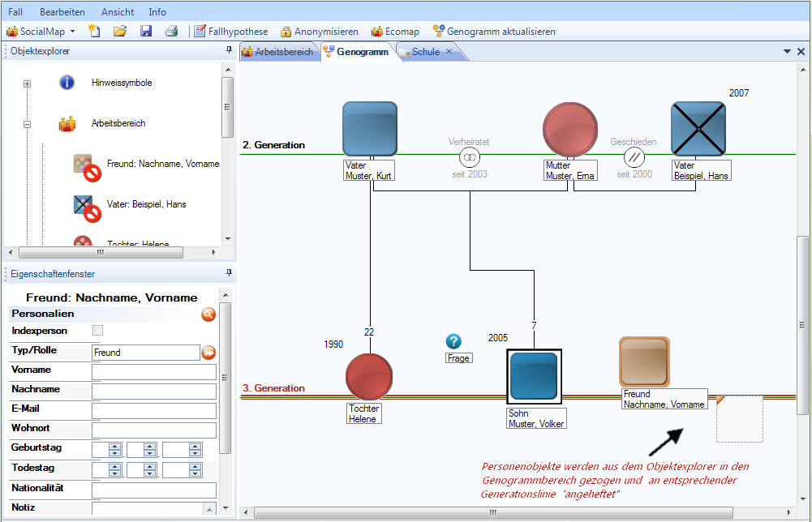Select the Sohn Muster, Volker square

[534, 376]
